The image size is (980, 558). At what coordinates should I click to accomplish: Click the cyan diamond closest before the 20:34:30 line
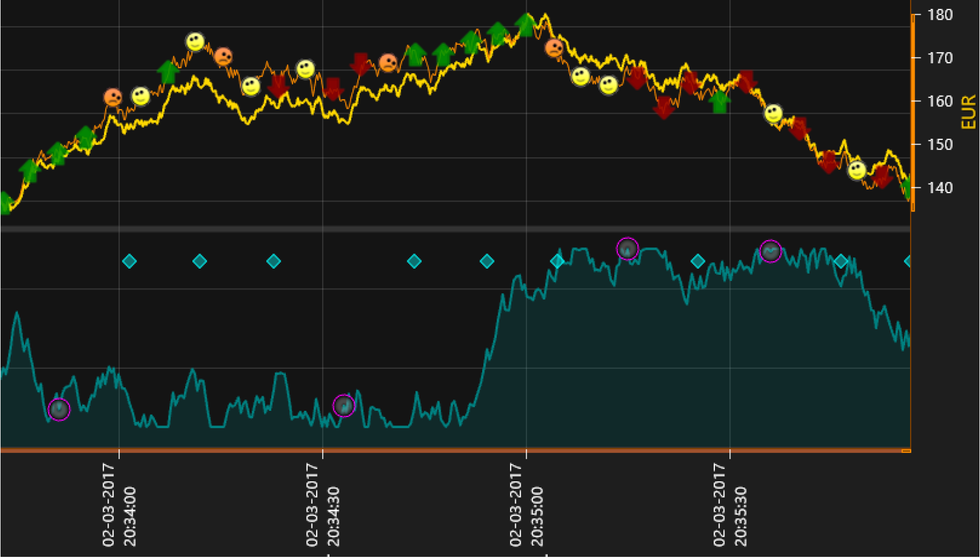click(274, 261)
